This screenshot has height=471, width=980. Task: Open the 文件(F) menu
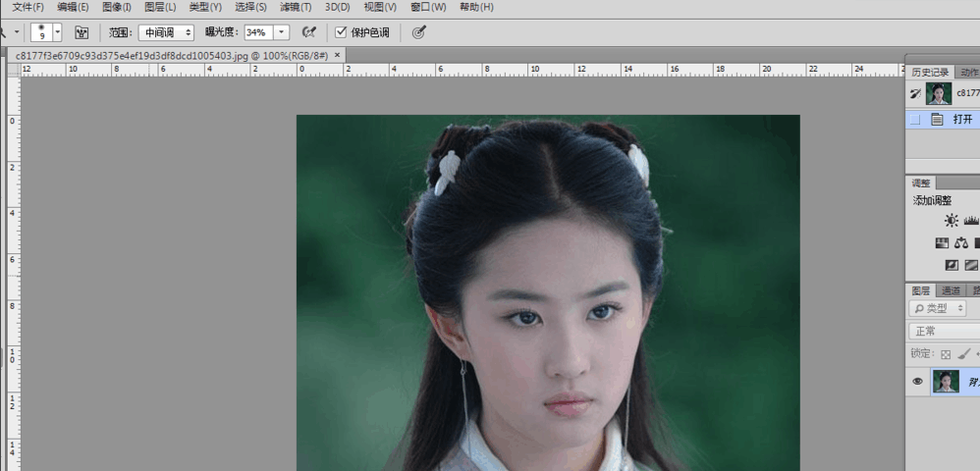[28, 7]
